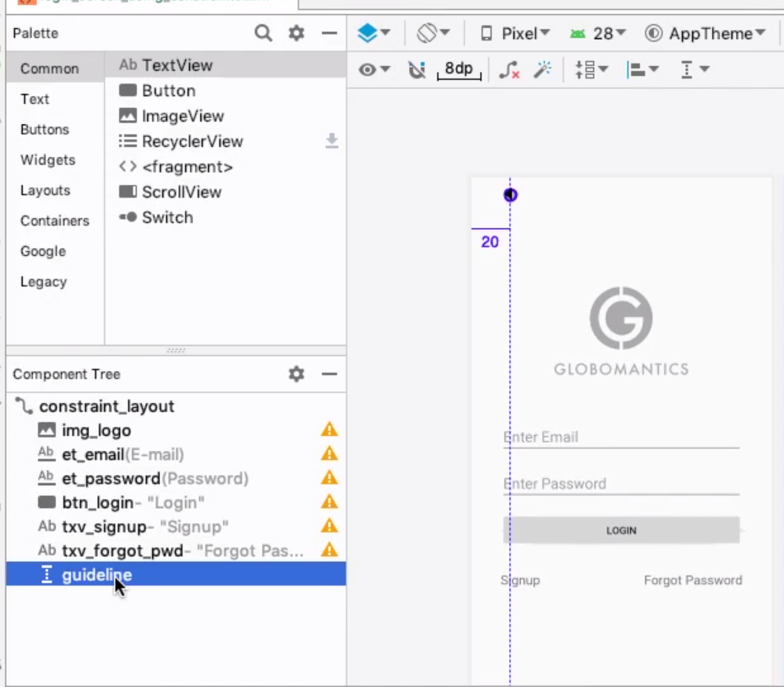This screenshot has width=784, height=687.
Task: Click the Forgot Password text in preview
Action: [693, 581]
